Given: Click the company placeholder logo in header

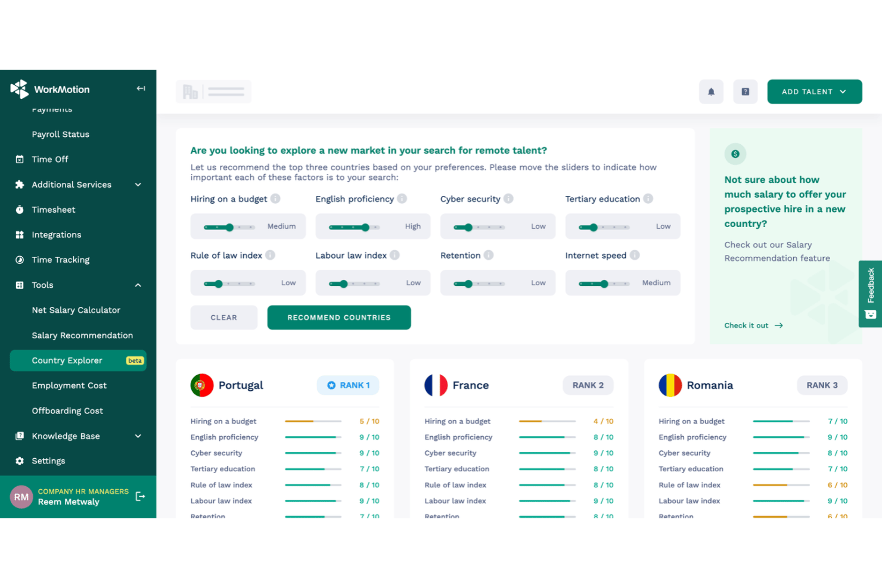Looking at the screenshot, I should [213, 92].
